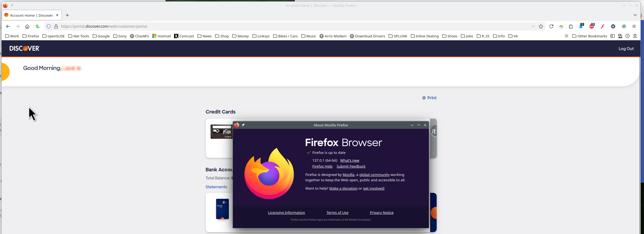Open the Sony bookmarks folder
This screenshot has height=234, width=644.
point(120,36)
